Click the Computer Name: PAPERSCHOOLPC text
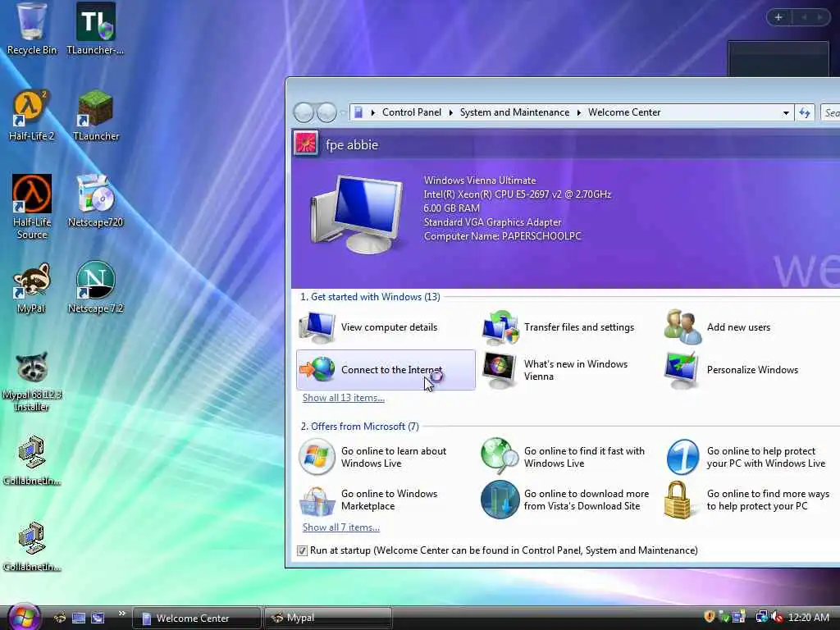840x630 pixels. pyautogui.click(x=503, y=236)
